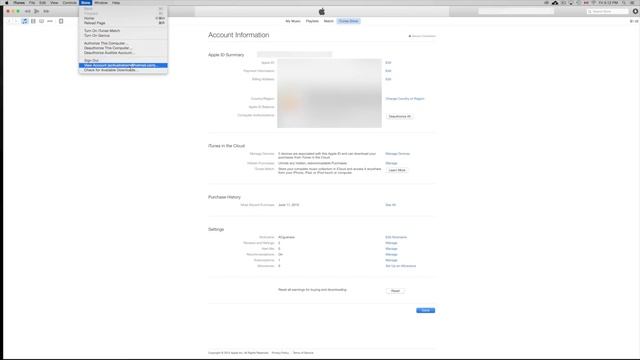Click Learn More for iTunes Match
This screenshot has width=640, height=360.
click(x=397, y=170)
